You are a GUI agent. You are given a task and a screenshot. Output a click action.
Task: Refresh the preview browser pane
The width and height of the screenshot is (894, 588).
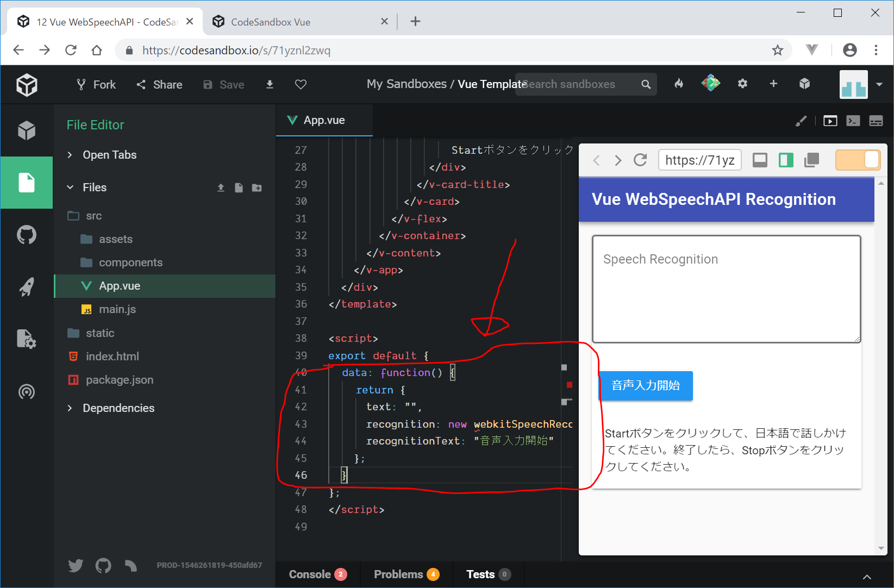(640, 160)
